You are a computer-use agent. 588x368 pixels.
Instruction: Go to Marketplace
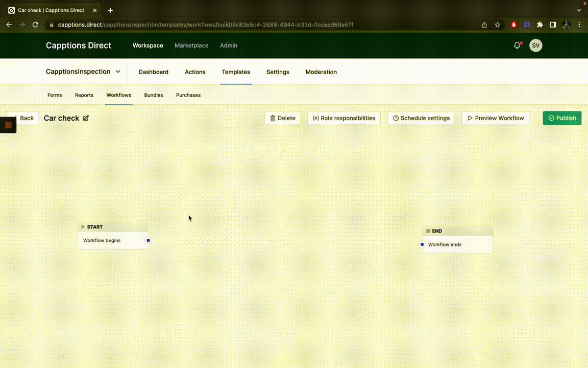click(x=191, y=45)
